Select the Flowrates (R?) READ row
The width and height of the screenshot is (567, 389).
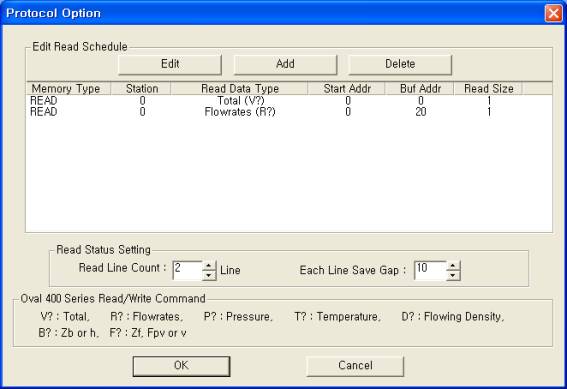pos(289,112)
